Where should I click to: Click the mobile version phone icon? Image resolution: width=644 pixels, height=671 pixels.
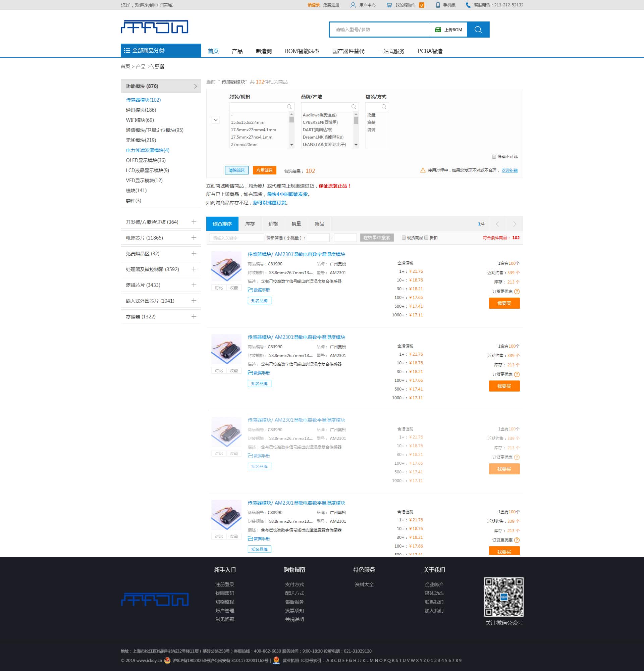coord(438,5)
